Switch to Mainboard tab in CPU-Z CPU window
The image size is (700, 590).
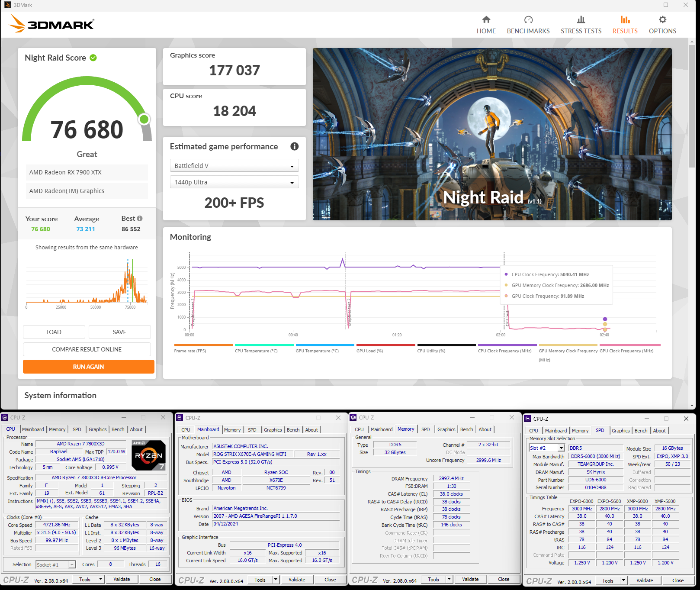point(33,429)
